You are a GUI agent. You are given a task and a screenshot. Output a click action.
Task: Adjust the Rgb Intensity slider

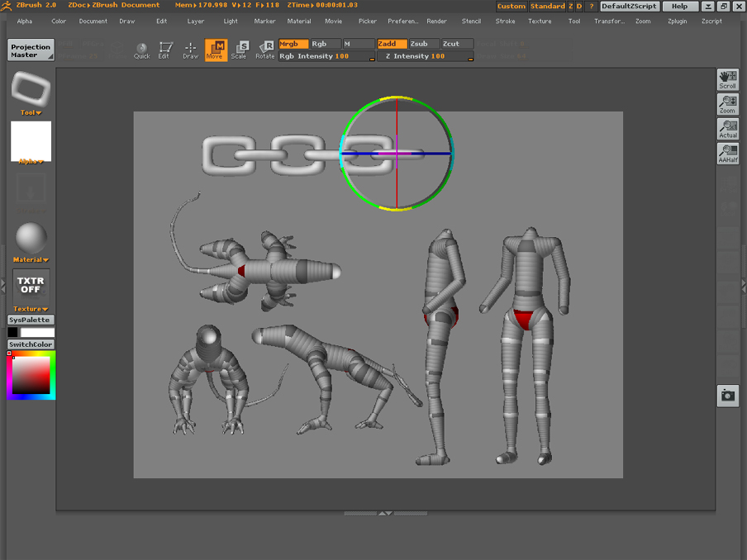(x=326, y=56)
